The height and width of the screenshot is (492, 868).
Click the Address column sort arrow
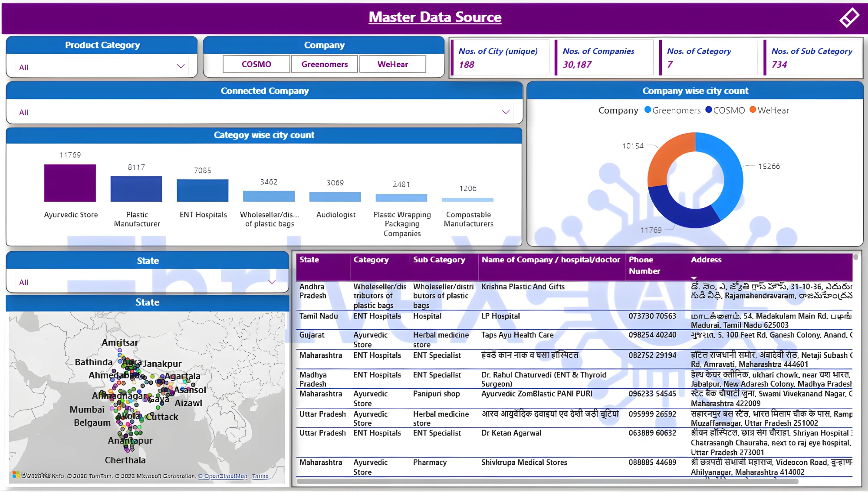[x=694, y=278]
